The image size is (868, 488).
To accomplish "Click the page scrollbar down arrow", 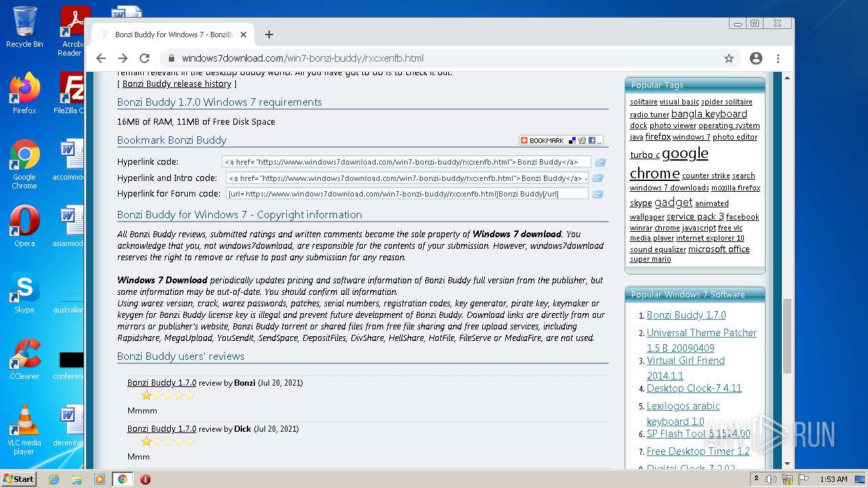I will [787, 464].
